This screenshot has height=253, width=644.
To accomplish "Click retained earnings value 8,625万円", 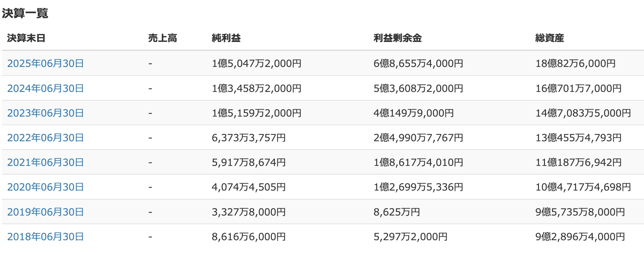I will pos(397,212).
